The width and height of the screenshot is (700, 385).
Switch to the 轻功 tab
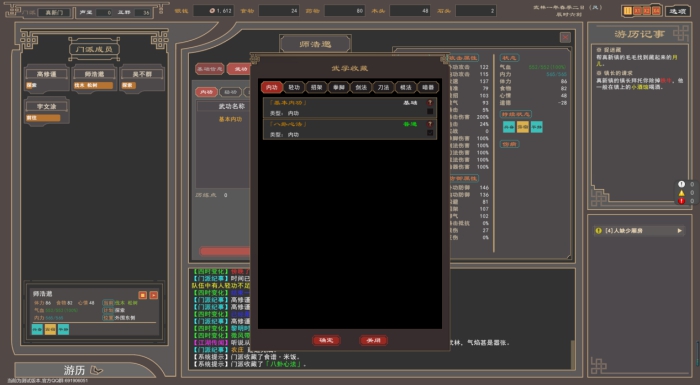point(294,88)
